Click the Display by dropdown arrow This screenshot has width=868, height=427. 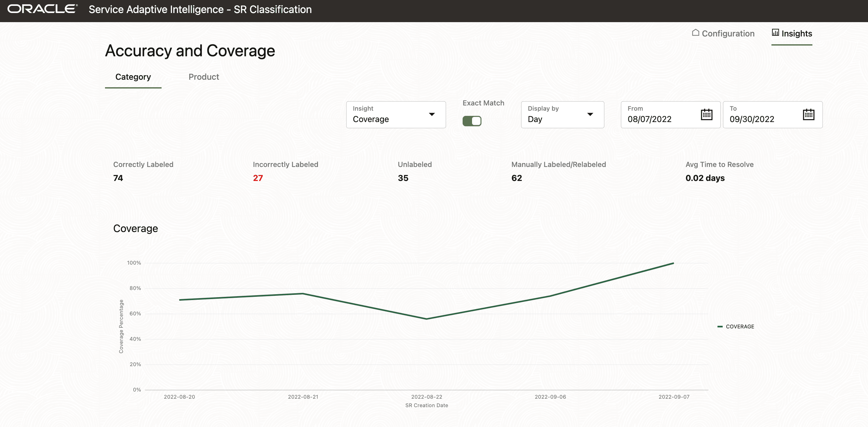coord(590,115)
